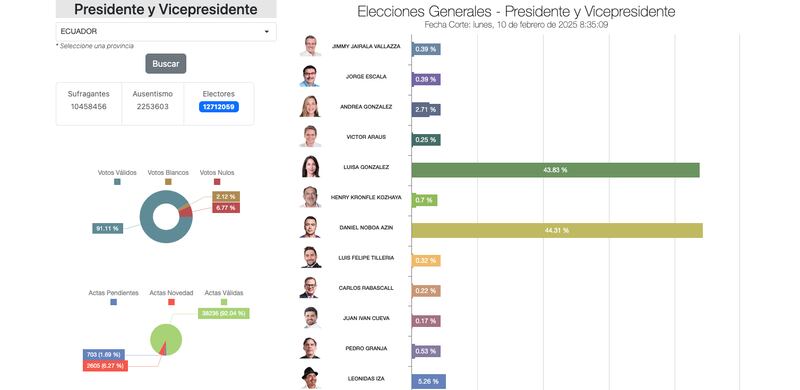
Task: Click Andrea Gonzalez candidate photo
Action: click(310, 107)
